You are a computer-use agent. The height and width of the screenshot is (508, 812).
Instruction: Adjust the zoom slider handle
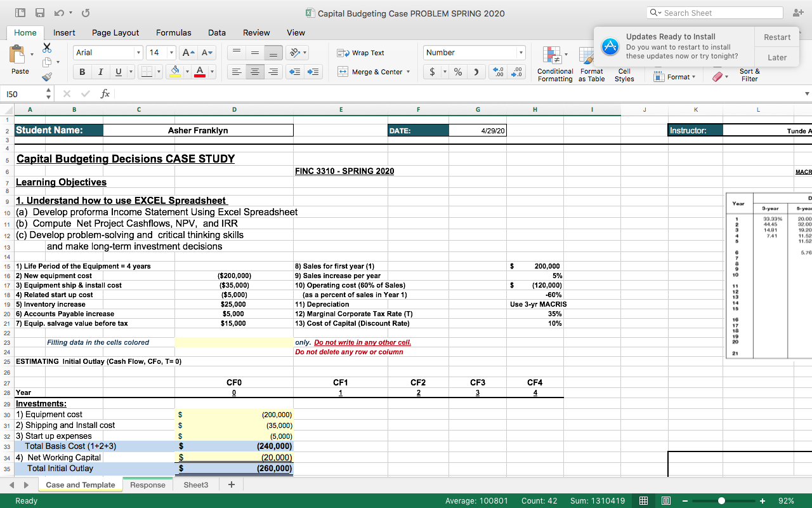721,500
